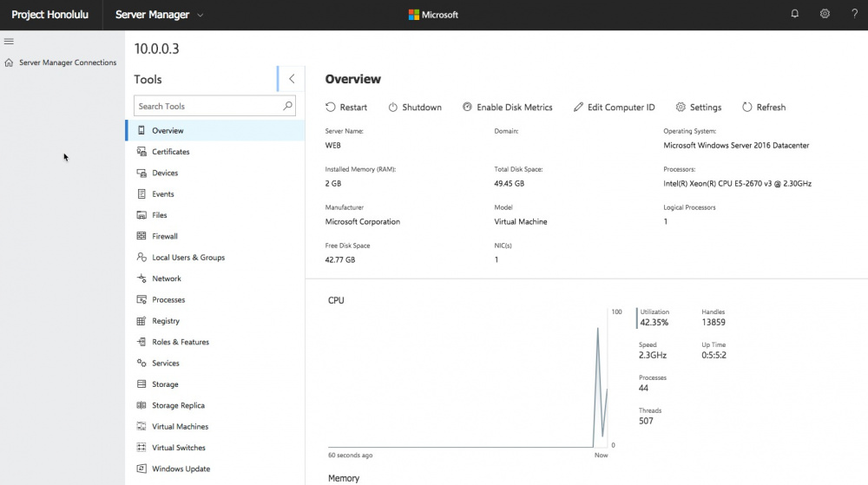868x485 pixels.
Task: Open Windows Update tool
Action: point(181,469)
